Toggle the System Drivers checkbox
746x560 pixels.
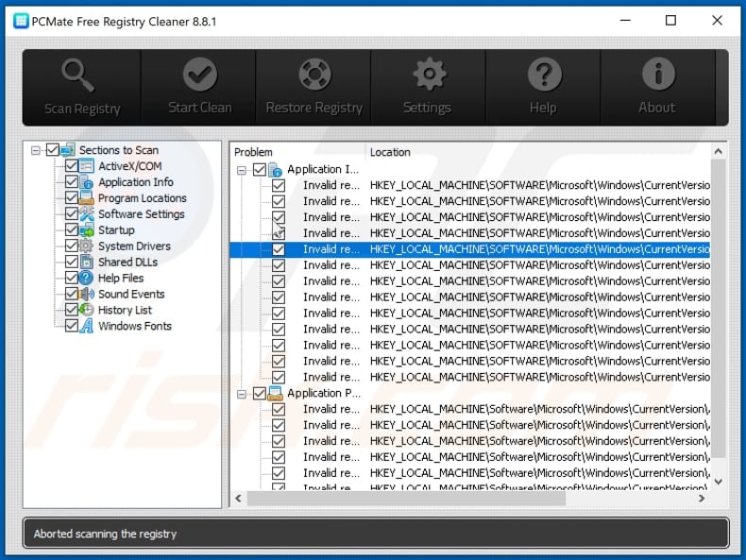[72, 246]
